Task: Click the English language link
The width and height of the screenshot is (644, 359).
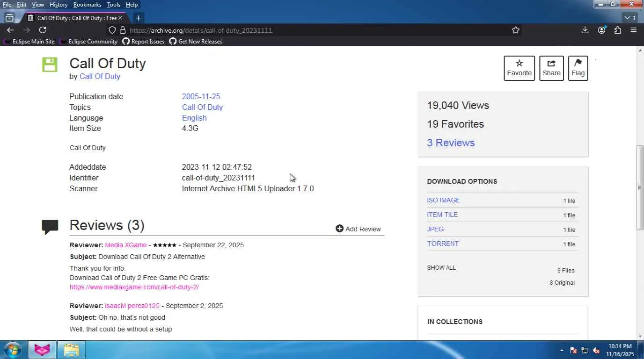Action: [194, 118]
